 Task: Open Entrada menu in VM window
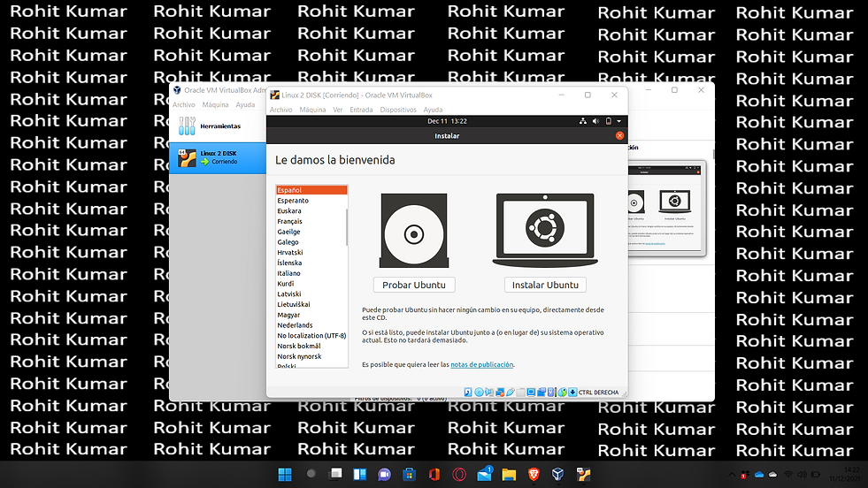click(x=361, y=110)
